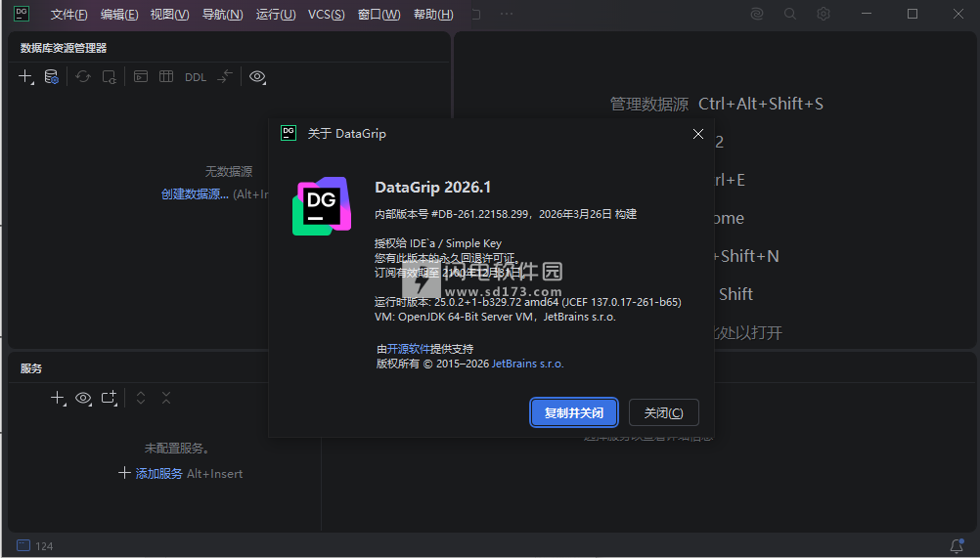Click the notifications bell in status bar
This screenshot has height=558, width=980.
[957, 545]
